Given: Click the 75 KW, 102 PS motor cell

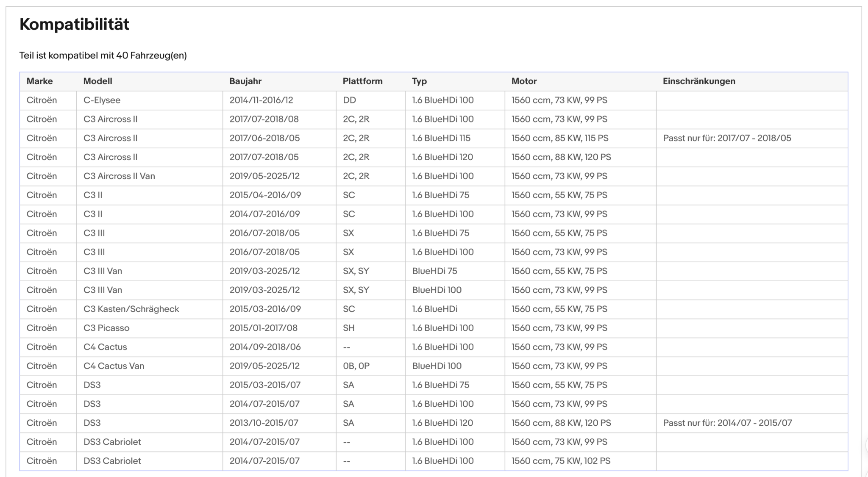Looking at the screenshot, I should (x=580, y=461).
